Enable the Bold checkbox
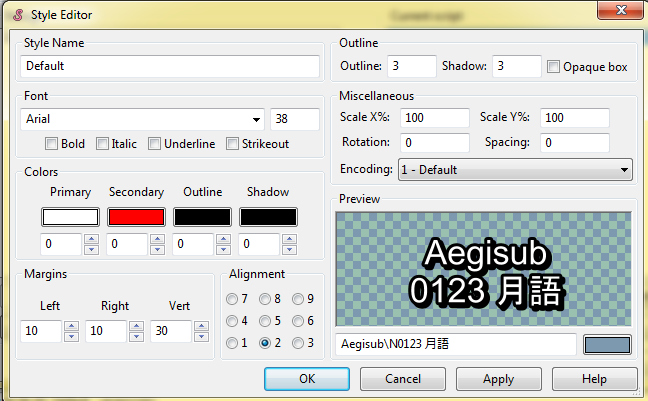 [x=51, y=144]
